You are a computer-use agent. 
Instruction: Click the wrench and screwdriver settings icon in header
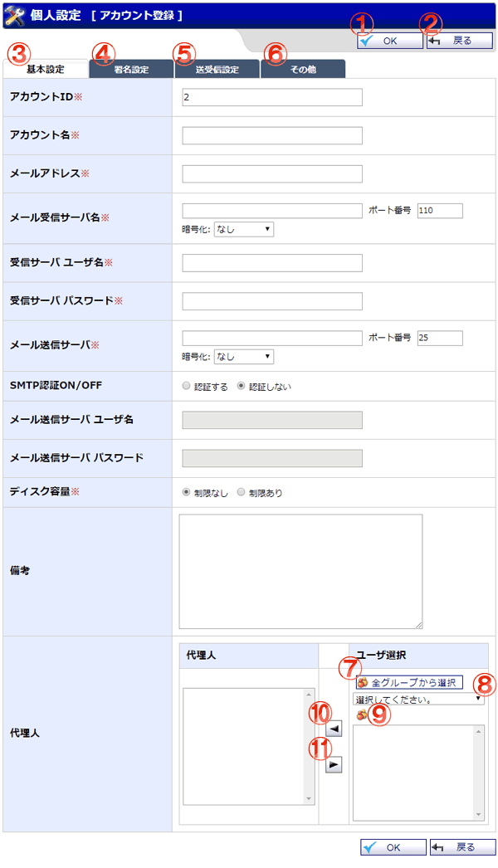point(14,16)
